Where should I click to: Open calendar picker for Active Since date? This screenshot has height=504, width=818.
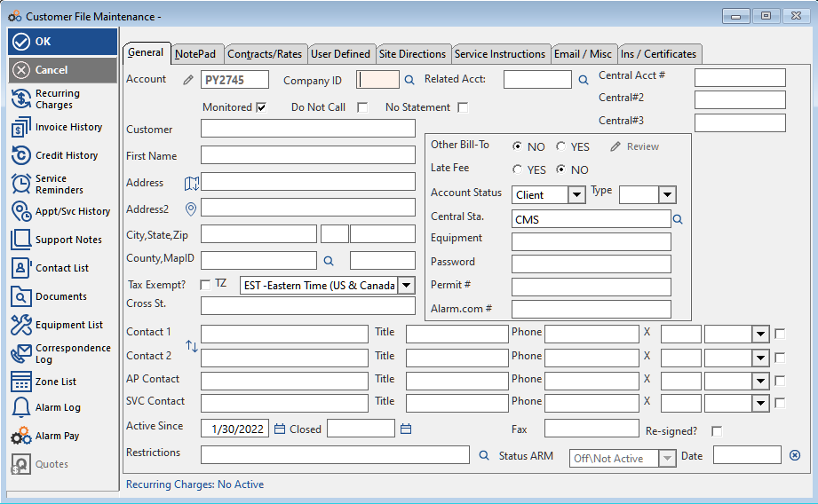[280, 429]
